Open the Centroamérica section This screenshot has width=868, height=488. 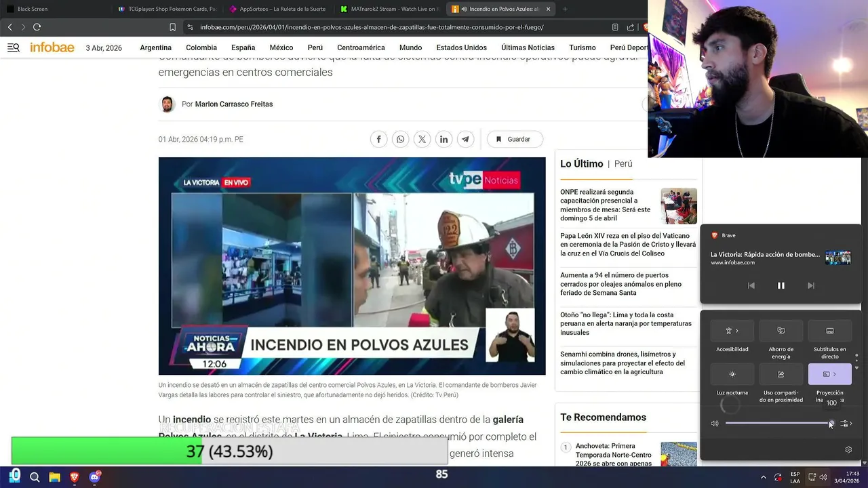click(x=361, y=47)
